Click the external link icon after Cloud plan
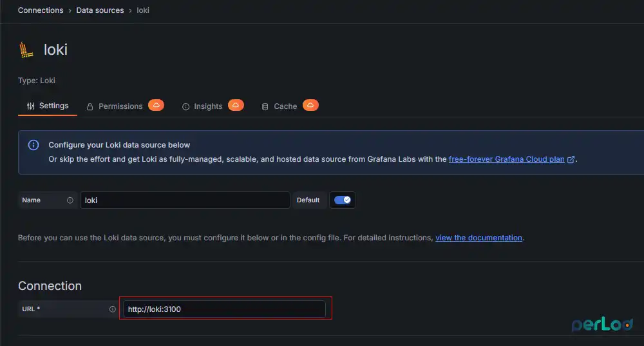The image size is (644, 346). (x=571, y=159)
